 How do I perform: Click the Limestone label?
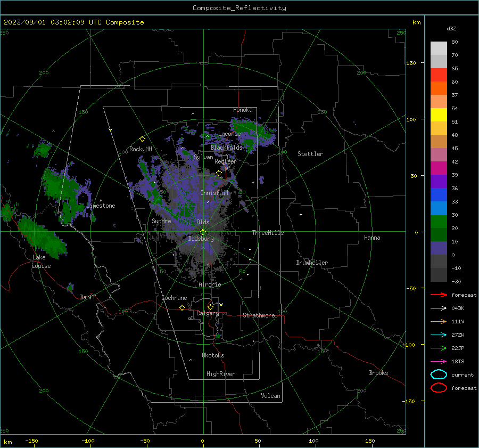click(101, 206)
